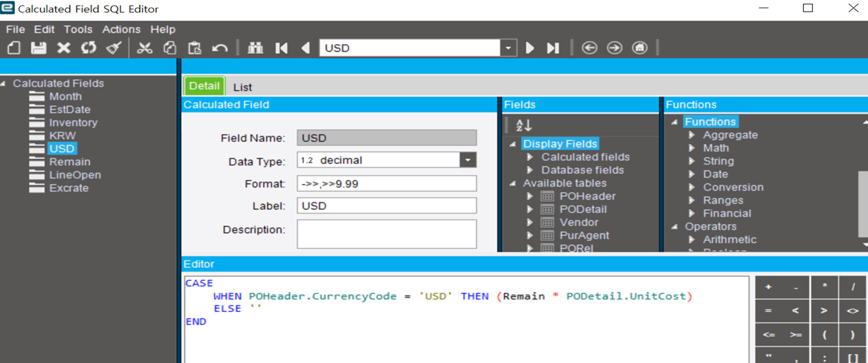Collapse the Display Fields node
This screenshot has height=363, width=868.
pyautogui.click(x=513, y=144)
